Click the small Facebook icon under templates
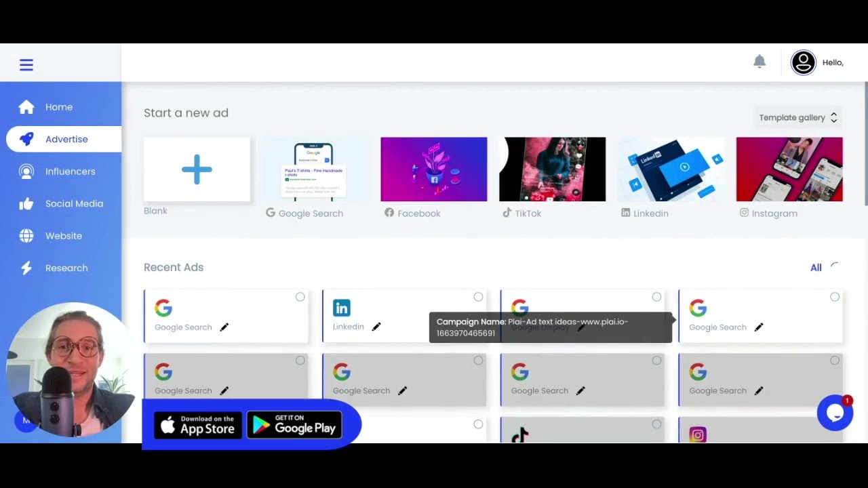This screenshot has width=868, height=488. [x=389, y=213]
